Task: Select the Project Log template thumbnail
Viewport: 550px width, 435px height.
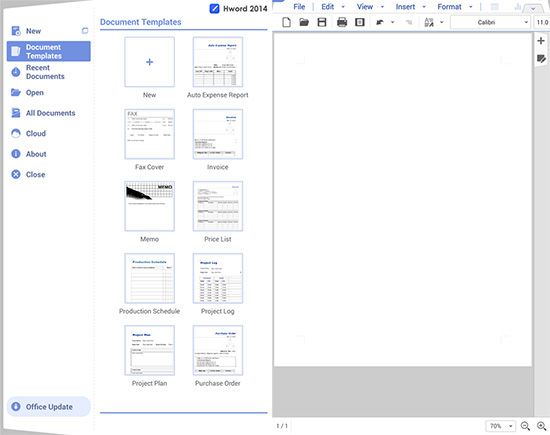Action: coord(217,278)
